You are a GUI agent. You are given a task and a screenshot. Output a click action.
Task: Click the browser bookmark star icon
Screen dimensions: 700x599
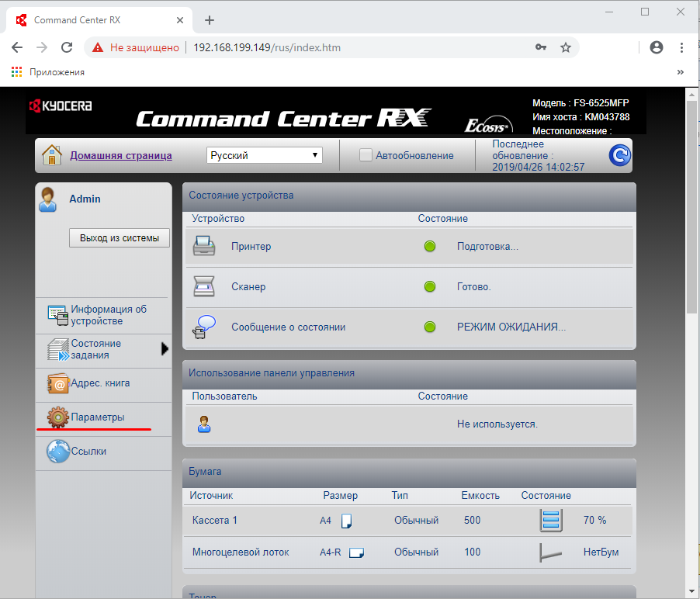tap(566, 47)
